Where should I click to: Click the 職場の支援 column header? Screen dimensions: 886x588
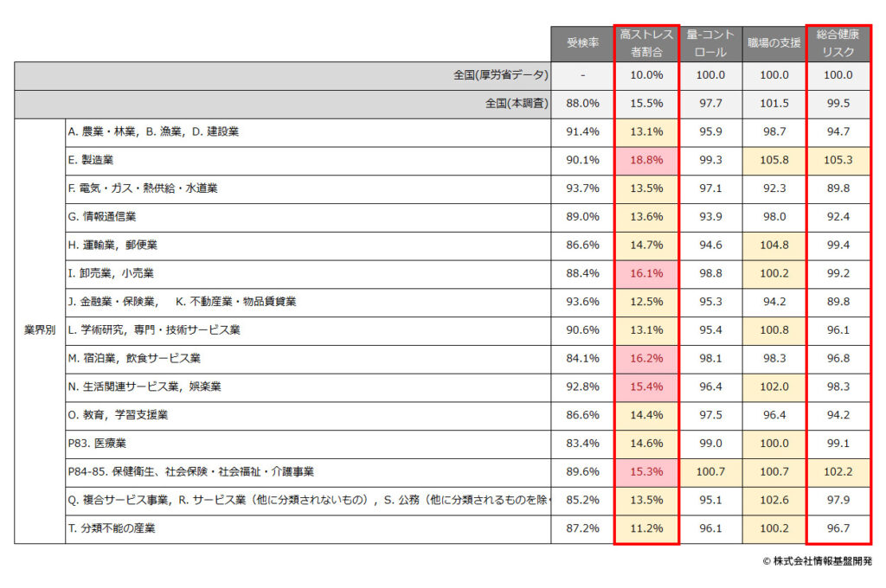click(x=774, y=43)
